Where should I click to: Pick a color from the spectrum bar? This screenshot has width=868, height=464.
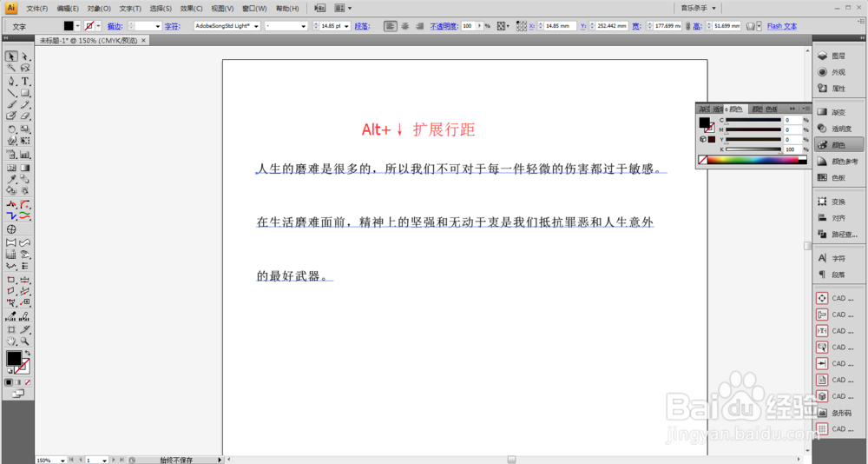click(x=753, y=160)
